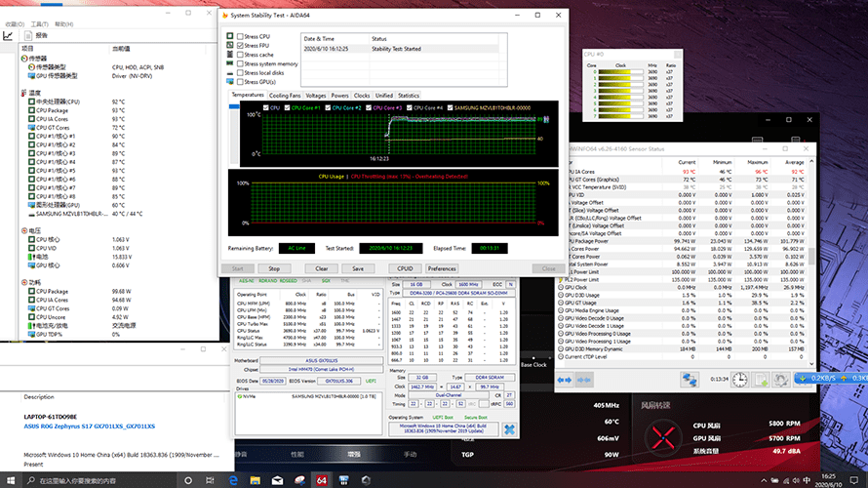Click the ROG fan speed logo icon
This screenshot has height=488, width=868.
662,437
